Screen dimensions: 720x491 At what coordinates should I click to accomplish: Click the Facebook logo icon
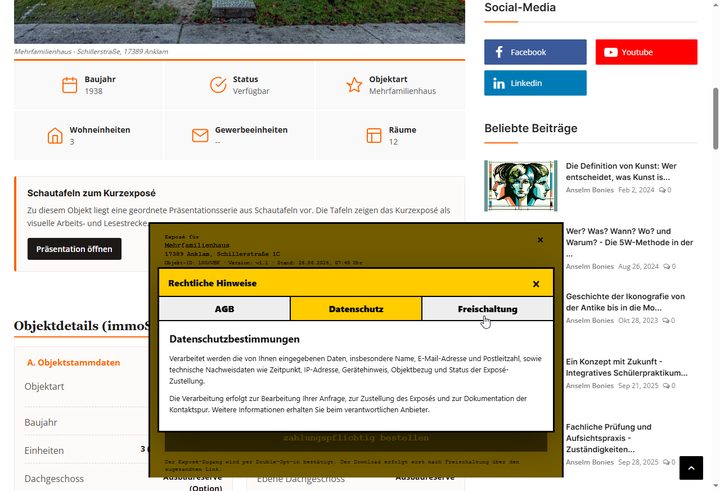coord(499,52)
